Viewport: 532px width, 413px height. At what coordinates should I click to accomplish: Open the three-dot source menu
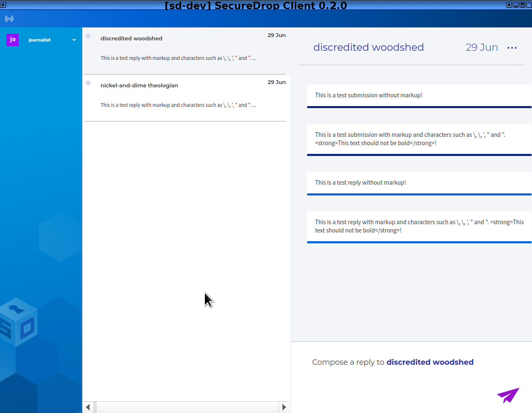pos(512,48)
